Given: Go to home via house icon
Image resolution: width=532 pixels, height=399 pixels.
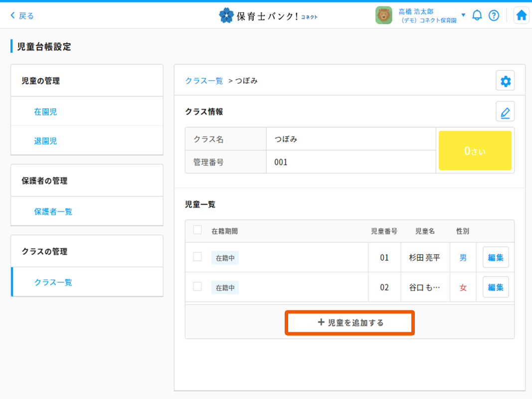Looking at the screenshot, I should click(521, 15).
